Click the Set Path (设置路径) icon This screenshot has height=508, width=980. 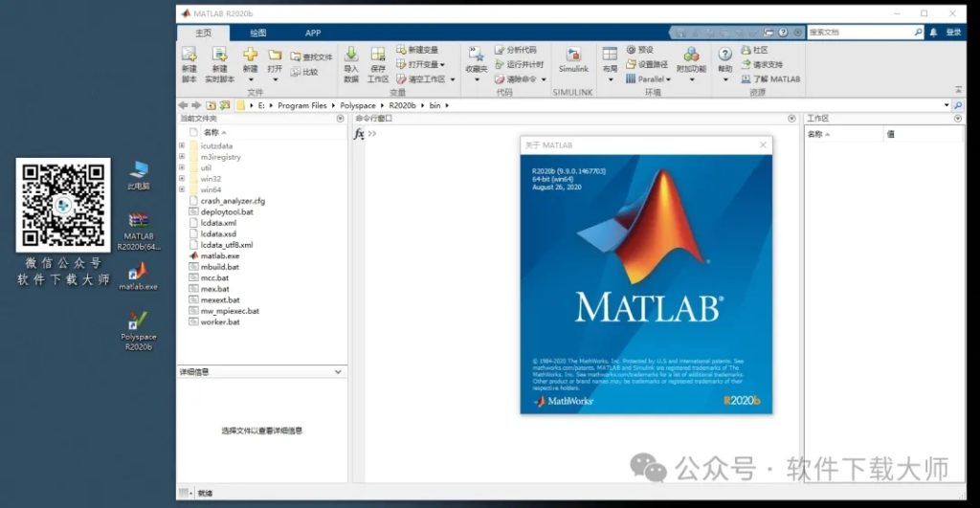pos(631,64)
